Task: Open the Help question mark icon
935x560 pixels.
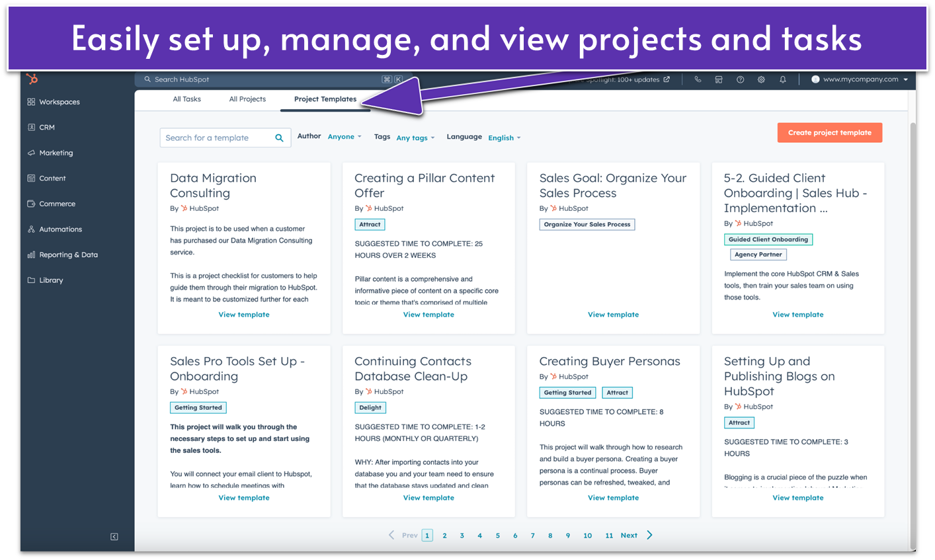Action: click(740, 79)
